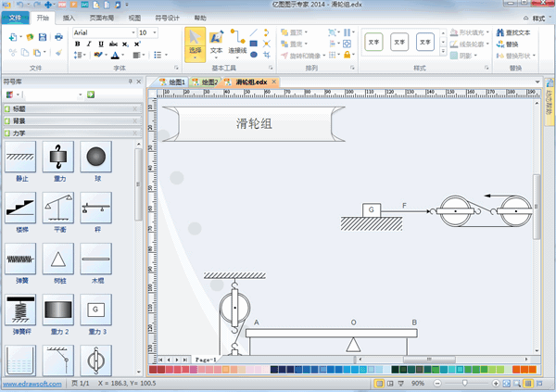The image size is (556, 392).
Task: Select the line drawing tool
Action: pyautogui.click(x=254, y=32)
